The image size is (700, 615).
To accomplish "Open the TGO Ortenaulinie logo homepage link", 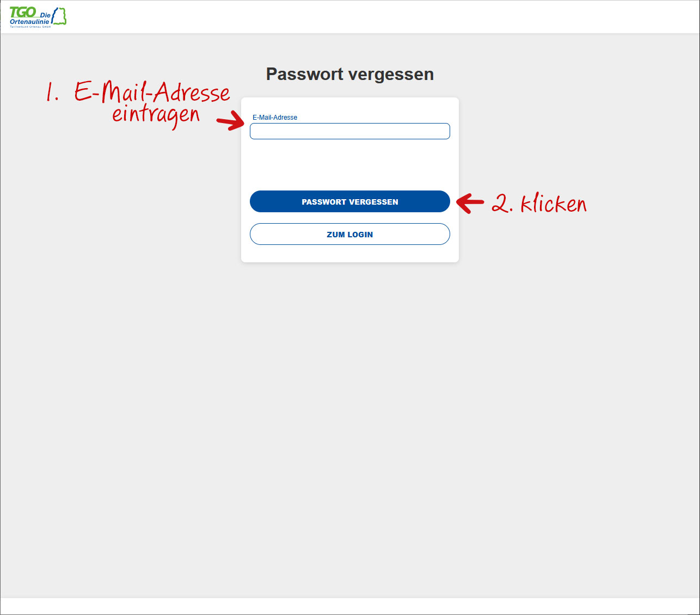I will coord(38,17).
